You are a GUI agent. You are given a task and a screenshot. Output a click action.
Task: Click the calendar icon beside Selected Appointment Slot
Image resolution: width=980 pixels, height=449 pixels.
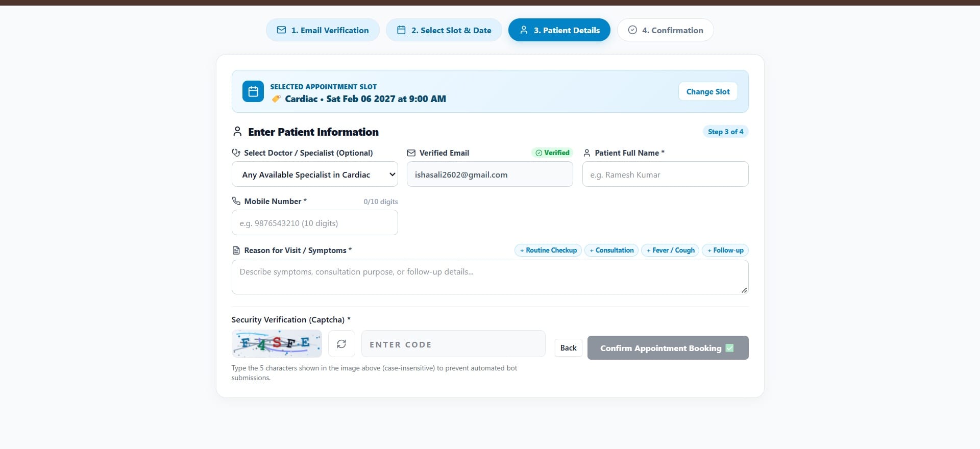[x=253, y=91]
